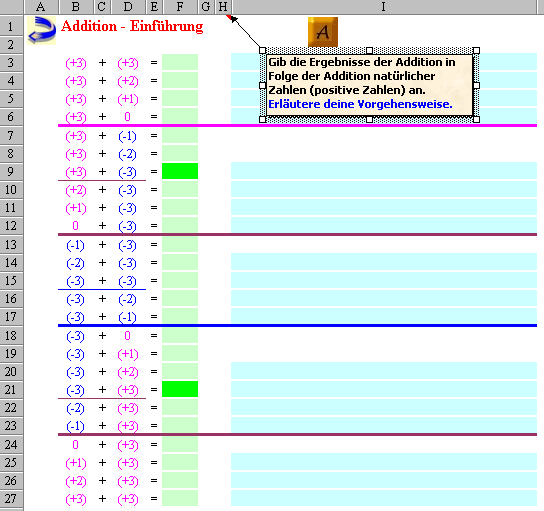The width and height of the screenshot is (544, 511).
Task: Click answer cell for (-3) + (-1) in row 17
Action: 180,316
